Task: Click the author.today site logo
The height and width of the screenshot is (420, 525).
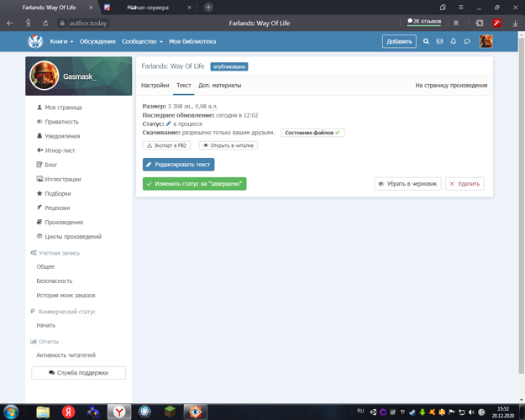Action: pos(35,41)
